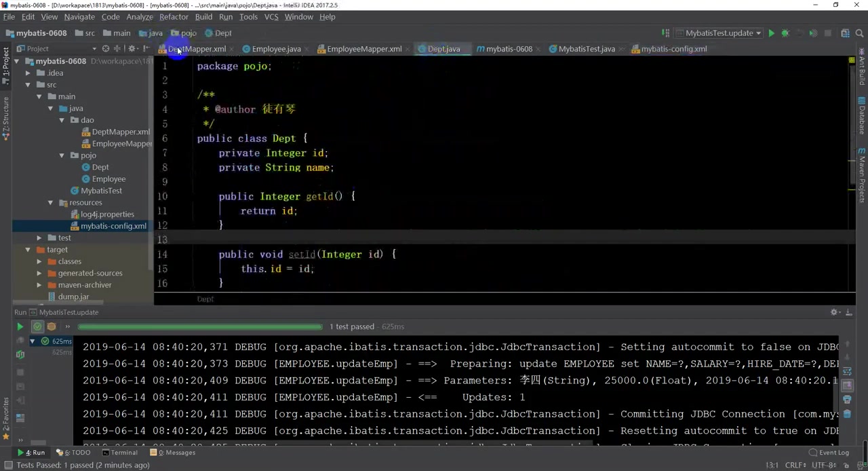Screen dimensions: 868x471
Task: Locate current file with the Project panel crosshair
Action: [105, 48]
